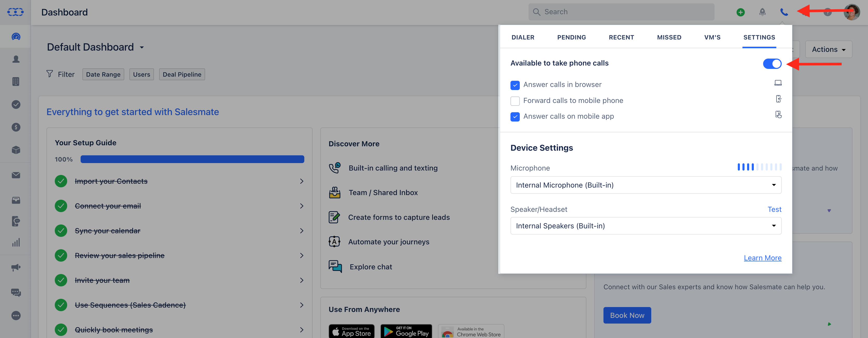Viewport: 868px width, 338px height.
Task: Check Forward calls to mobile phone
Action: pos(515,101)
